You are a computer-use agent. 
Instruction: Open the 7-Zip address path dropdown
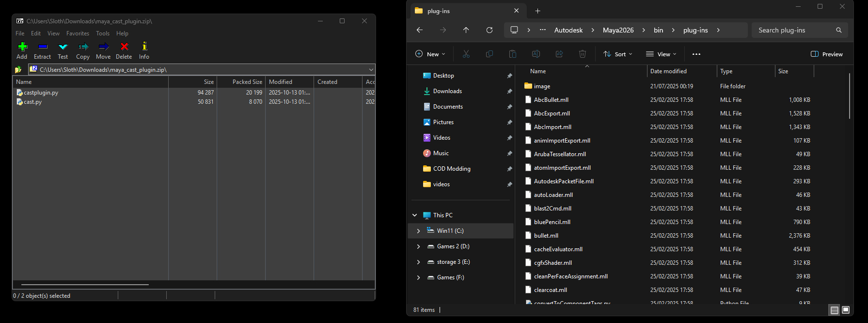point(371,70)
